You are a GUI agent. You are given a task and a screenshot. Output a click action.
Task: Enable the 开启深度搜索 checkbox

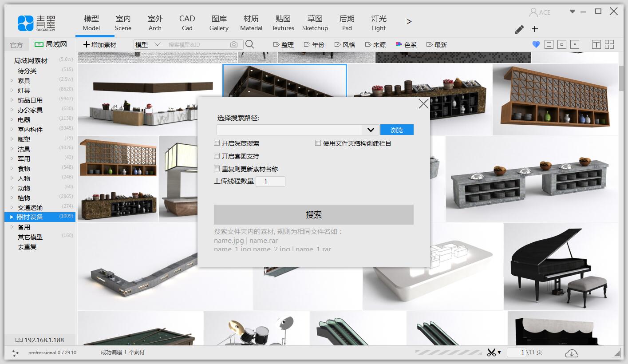tap(217, 143)
